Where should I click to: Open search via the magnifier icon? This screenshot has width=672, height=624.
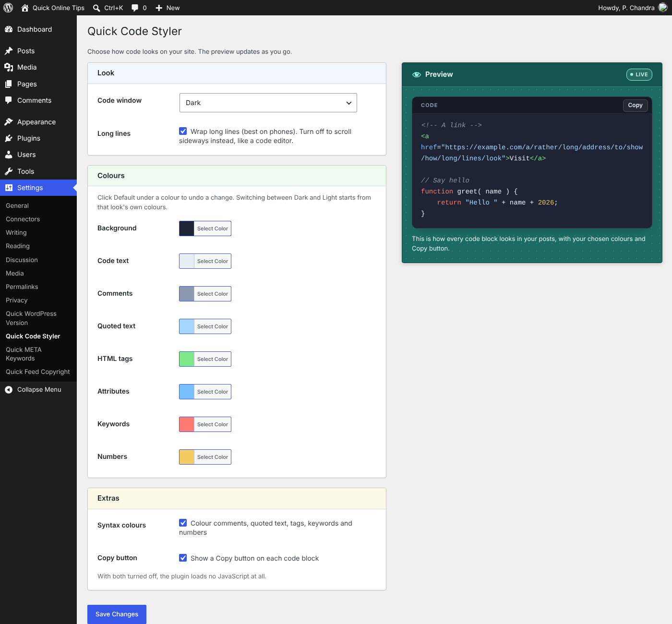96,8
